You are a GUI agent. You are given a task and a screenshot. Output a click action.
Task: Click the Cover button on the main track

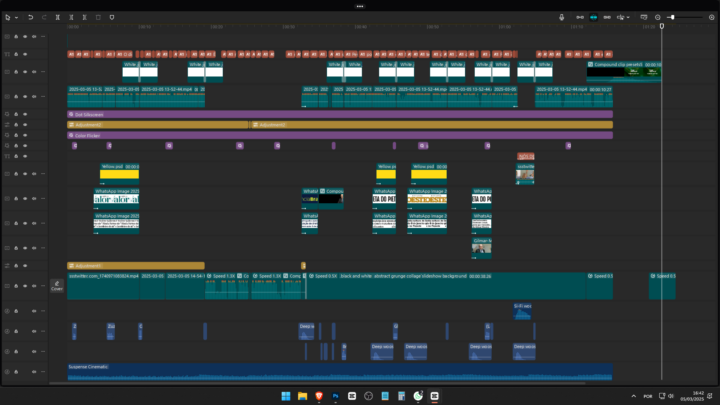57,286
